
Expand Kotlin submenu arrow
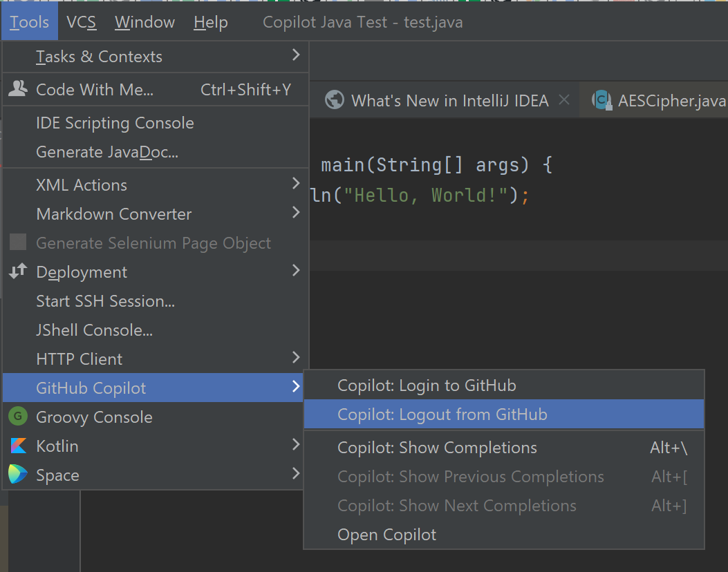click(x=296, y=444)
